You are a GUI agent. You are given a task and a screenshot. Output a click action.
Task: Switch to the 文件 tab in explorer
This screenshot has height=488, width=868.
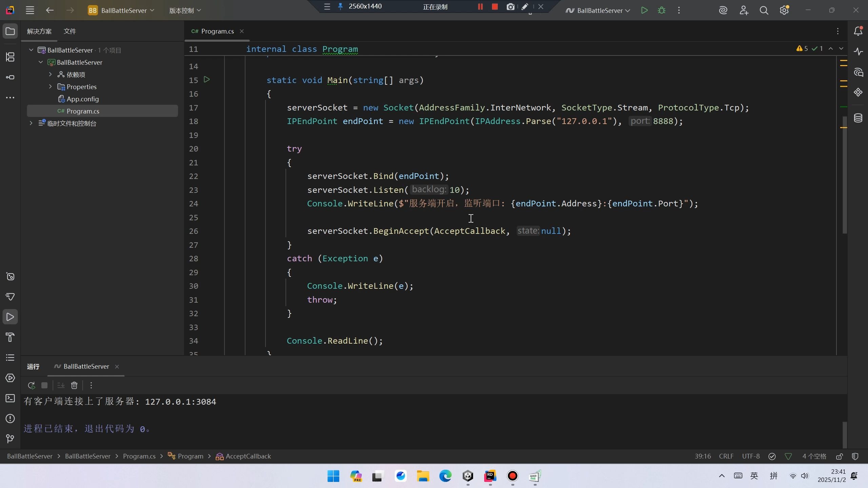(70, 31)
